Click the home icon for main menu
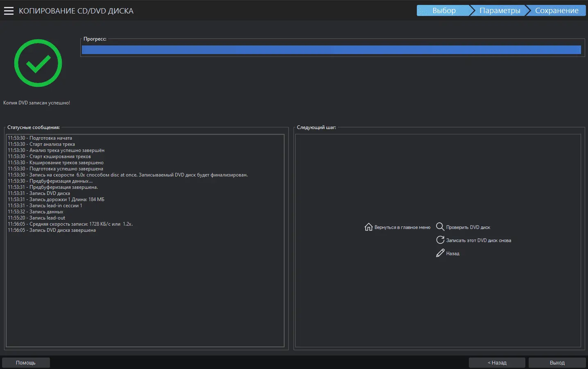The image size is (588, 369). (x=369, y=227)
